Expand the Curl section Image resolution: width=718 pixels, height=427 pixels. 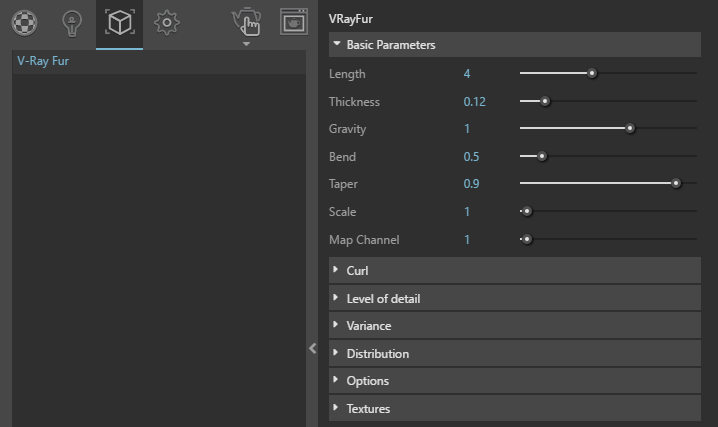click(515, 270)
